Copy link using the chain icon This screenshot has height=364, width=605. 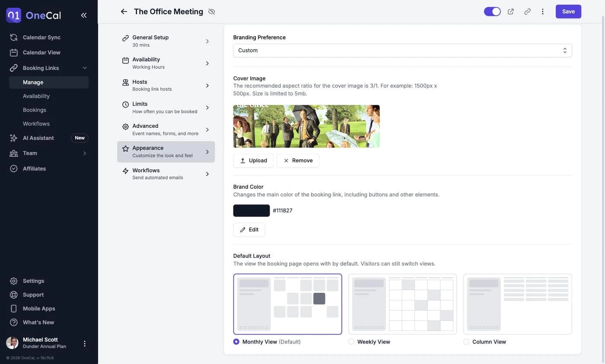point(527,12)
